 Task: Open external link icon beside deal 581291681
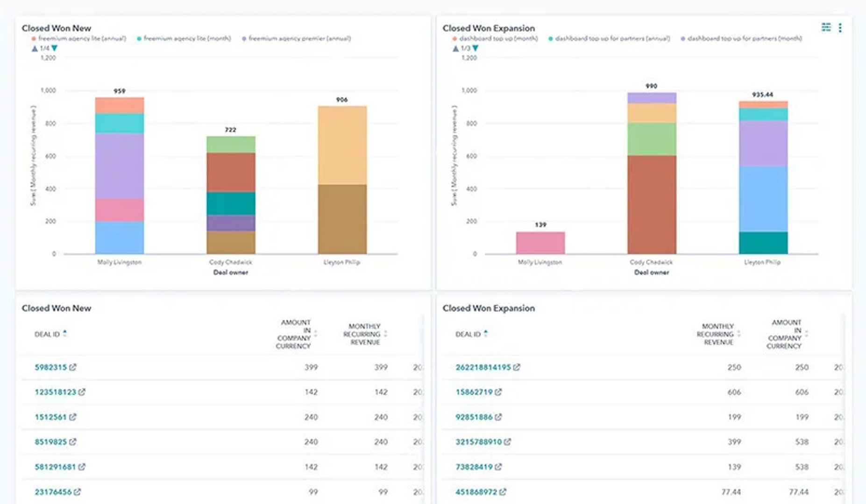(82, 467)
